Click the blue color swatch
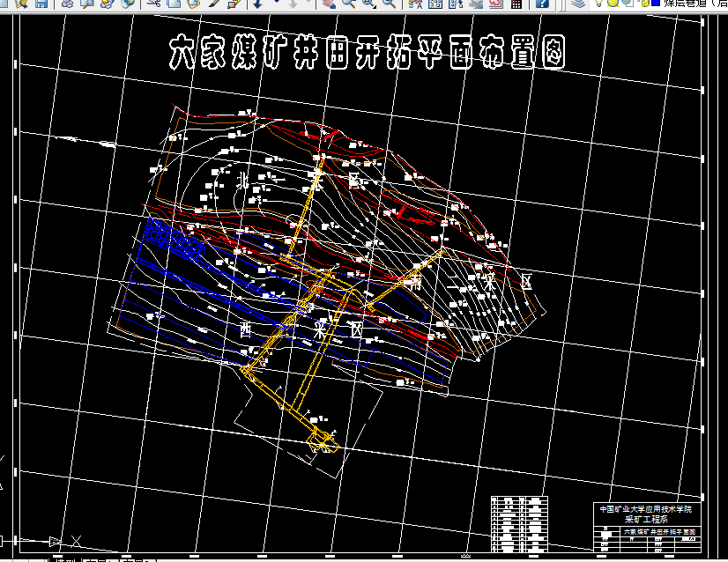728x562 pixels. click(x=656, y=5)
